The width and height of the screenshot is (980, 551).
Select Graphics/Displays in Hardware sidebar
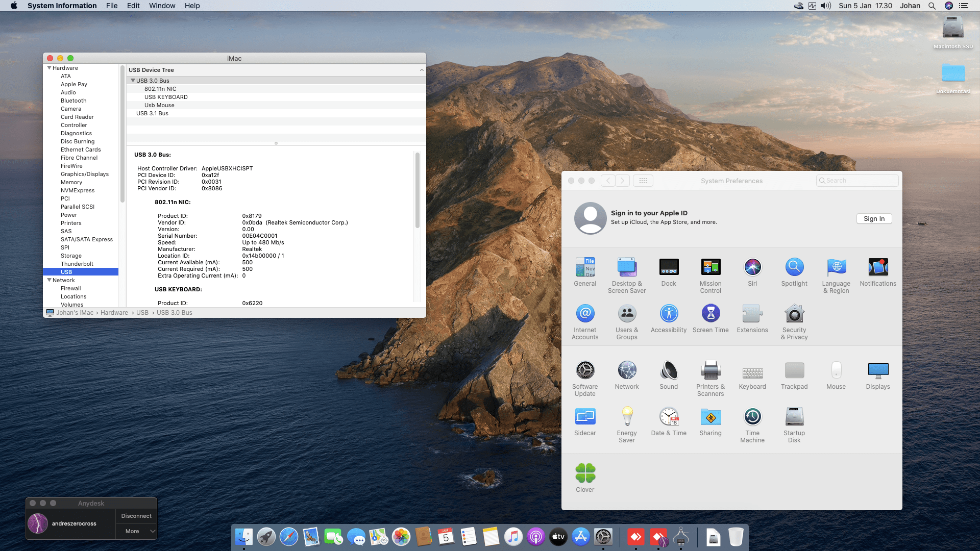[x=85, y=174]
